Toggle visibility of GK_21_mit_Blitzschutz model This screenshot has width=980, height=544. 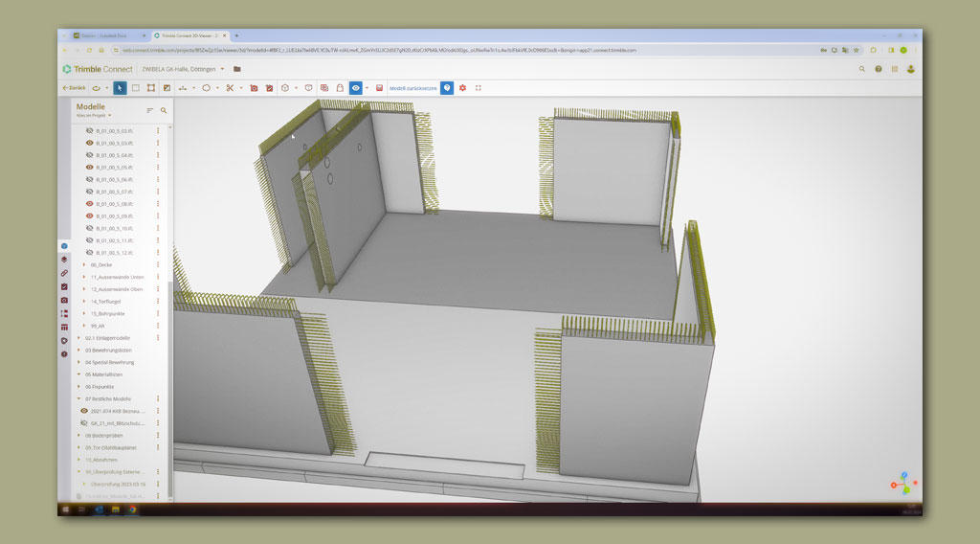tap(83, 422)
